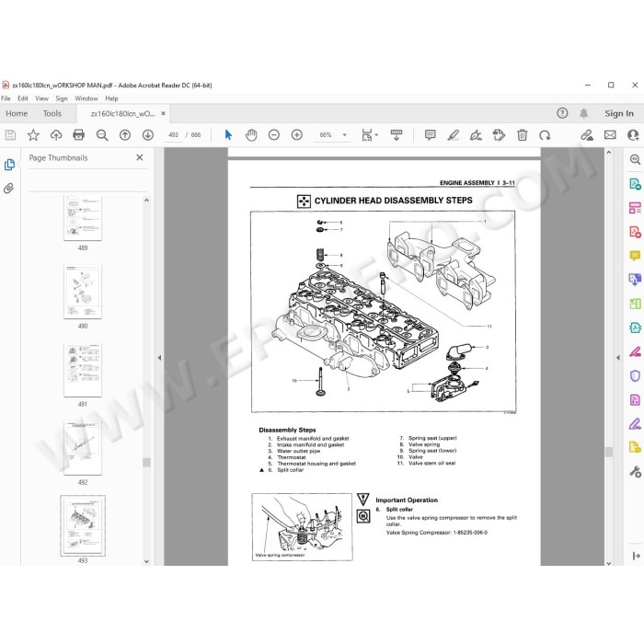
Task: Open thumbnail for page 492
Action: point(83,448)
